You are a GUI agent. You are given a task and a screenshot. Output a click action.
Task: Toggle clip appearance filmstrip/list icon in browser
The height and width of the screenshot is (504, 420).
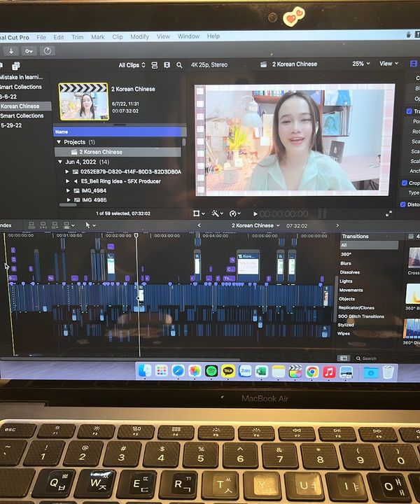pyautogui.click(x=155, y=65)
